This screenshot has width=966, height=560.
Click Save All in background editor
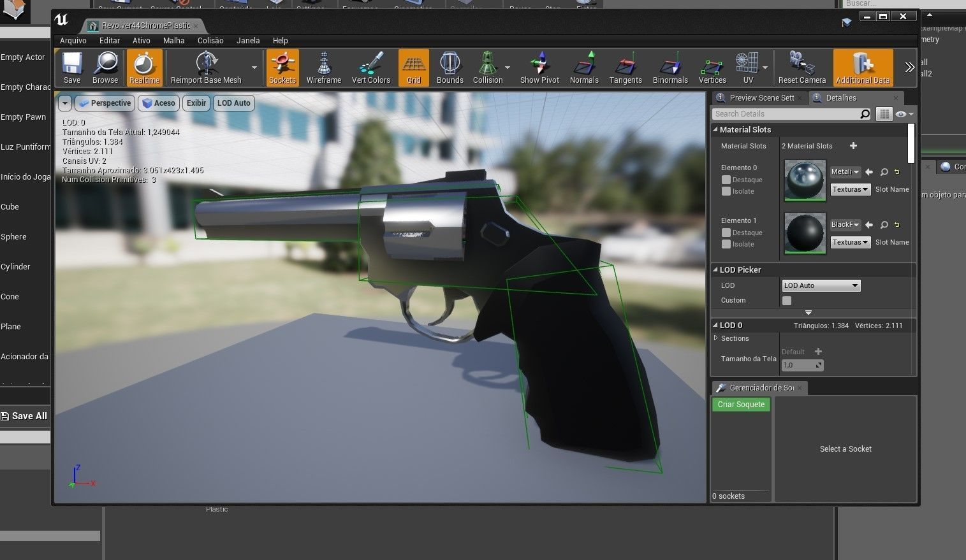tap(24, 416)
